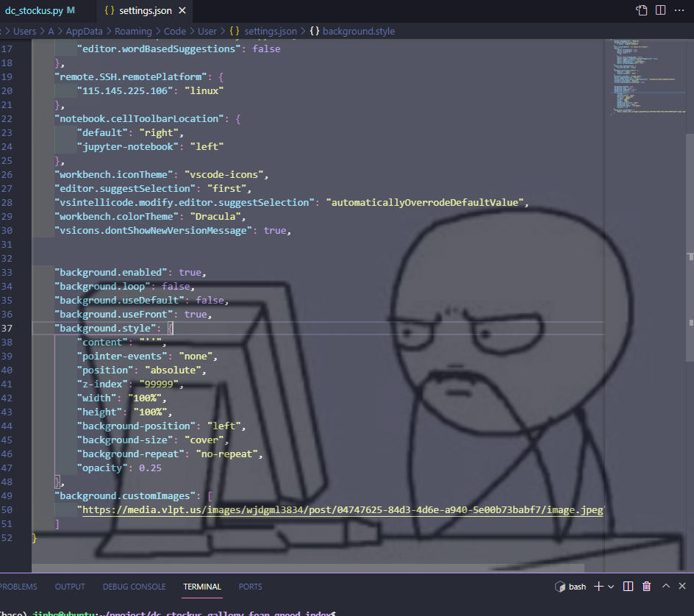
Task: Open the AppData breadcrumb folder
Action: tap(84, 32)
